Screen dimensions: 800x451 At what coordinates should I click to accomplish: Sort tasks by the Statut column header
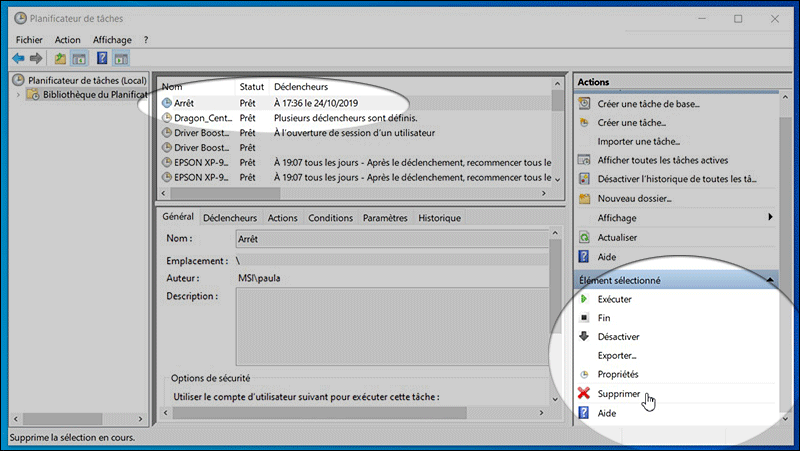click(251, 87)
